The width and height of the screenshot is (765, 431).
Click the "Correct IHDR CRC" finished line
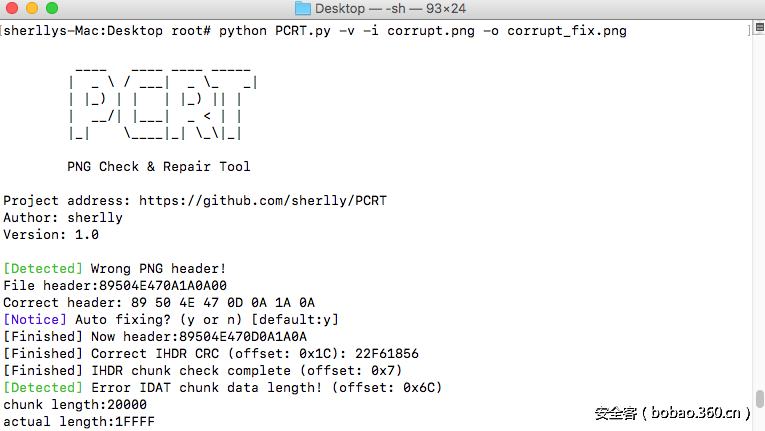(210, 353)
